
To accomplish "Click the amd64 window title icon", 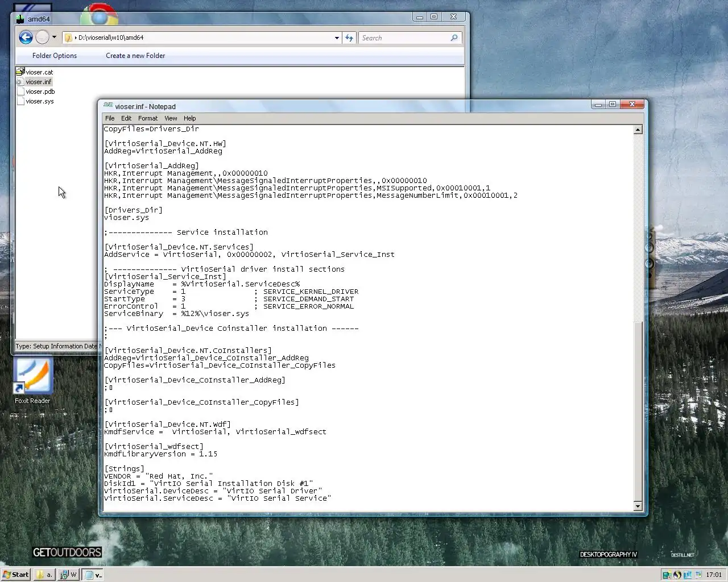I will (20, 19).
